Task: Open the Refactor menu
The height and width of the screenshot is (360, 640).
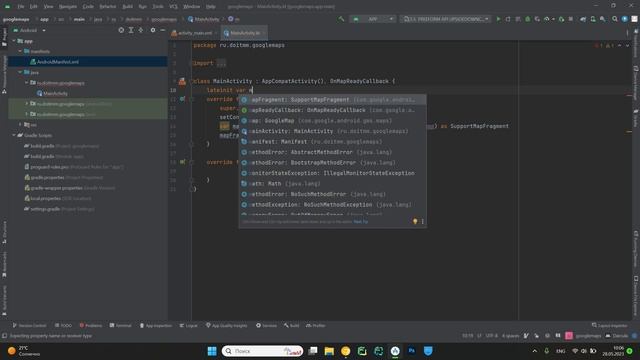Action: tap(108, 7)
